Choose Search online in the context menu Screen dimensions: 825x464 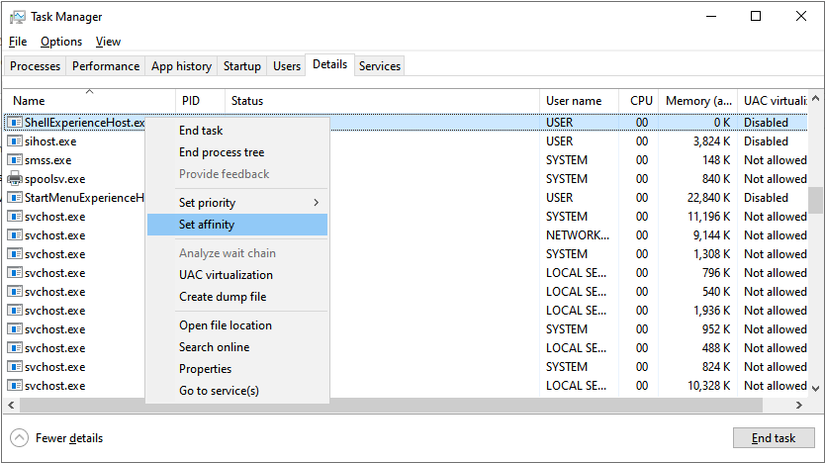(x=237, y=347)
